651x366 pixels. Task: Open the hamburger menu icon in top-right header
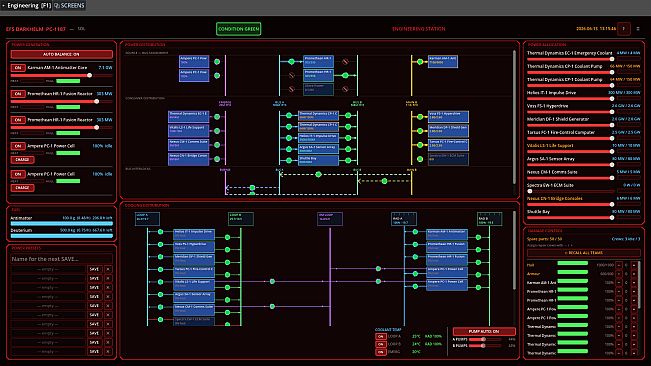[x=638, y=29]
